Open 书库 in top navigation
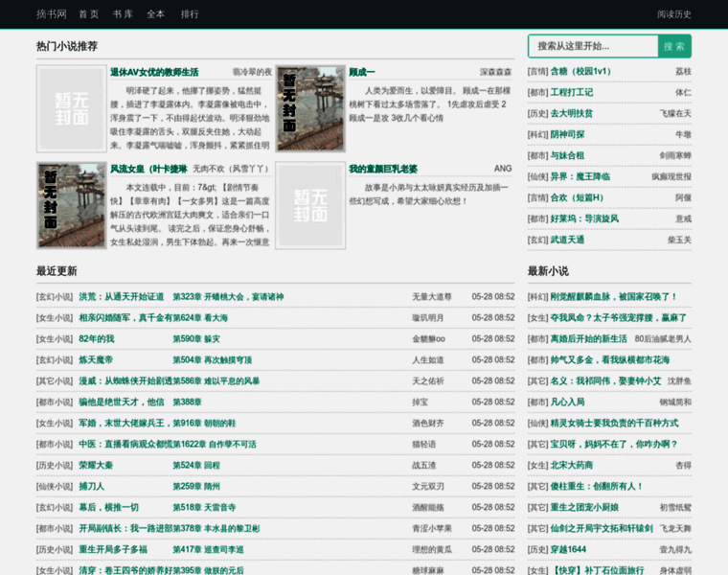The width and height of the screenshot is (728, 575). pyautogui.click(x=123, y=14)
